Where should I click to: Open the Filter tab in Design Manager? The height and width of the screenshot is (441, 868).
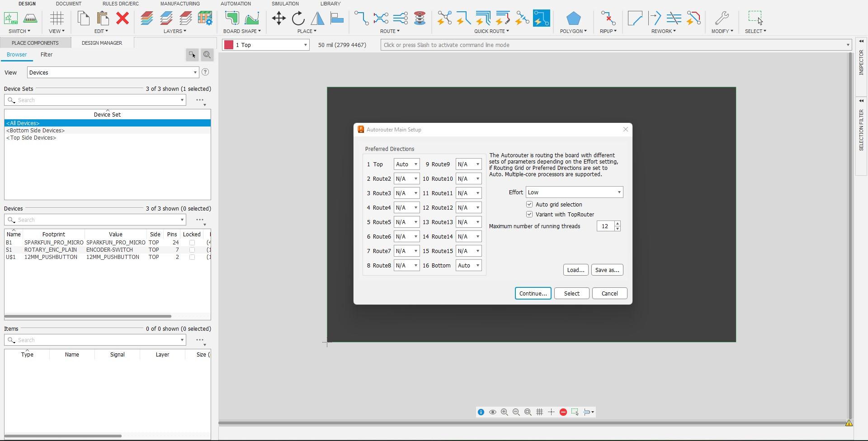coord(47,55)
